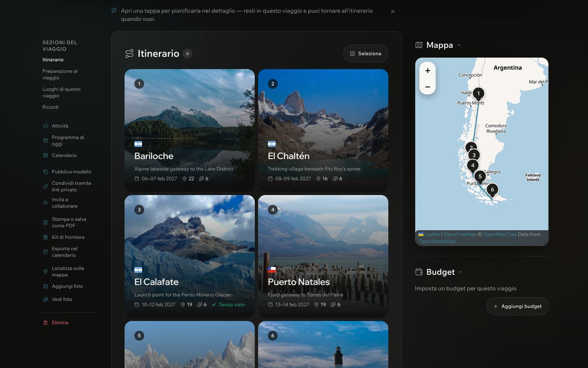Screen dimensions: 588x368
Task: Click the Localizza sulla mappa pin icon
Action: point(46,272)
